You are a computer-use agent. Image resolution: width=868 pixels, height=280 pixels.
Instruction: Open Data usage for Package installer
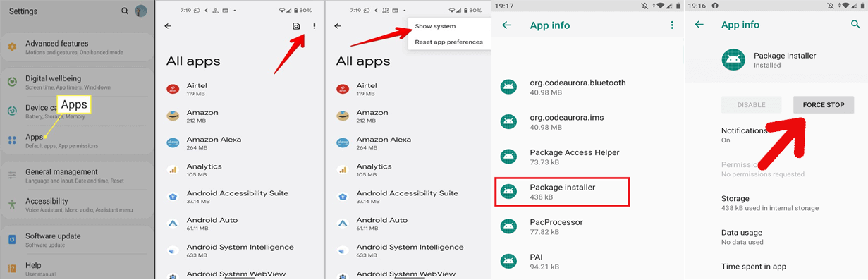click(x=776, y=237)
